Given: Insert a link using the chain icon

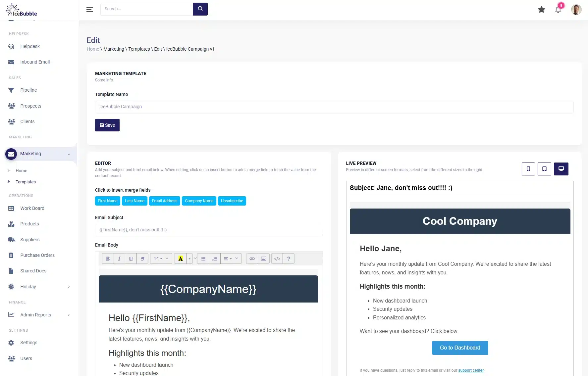Looking at the screenshot, I should tap(252, 258).
